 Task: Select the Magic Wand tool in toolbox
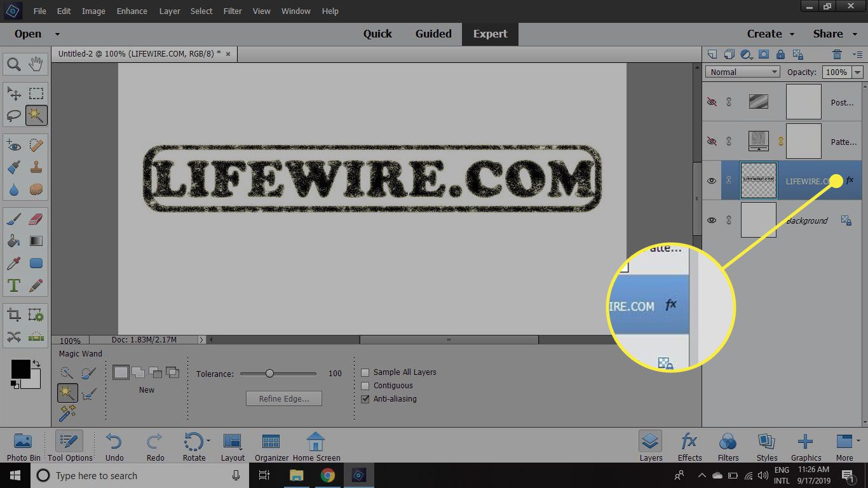click(x=36, y=116)
